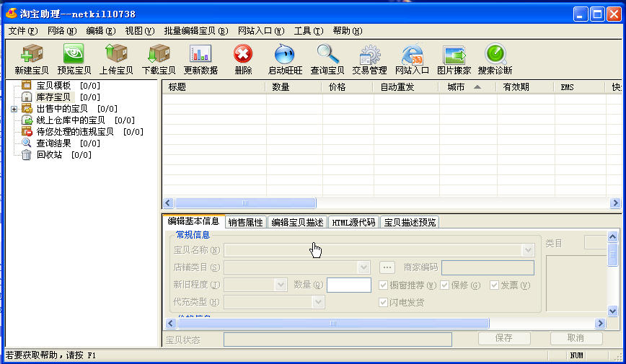Open the 文件 menu

coord(23,31)
